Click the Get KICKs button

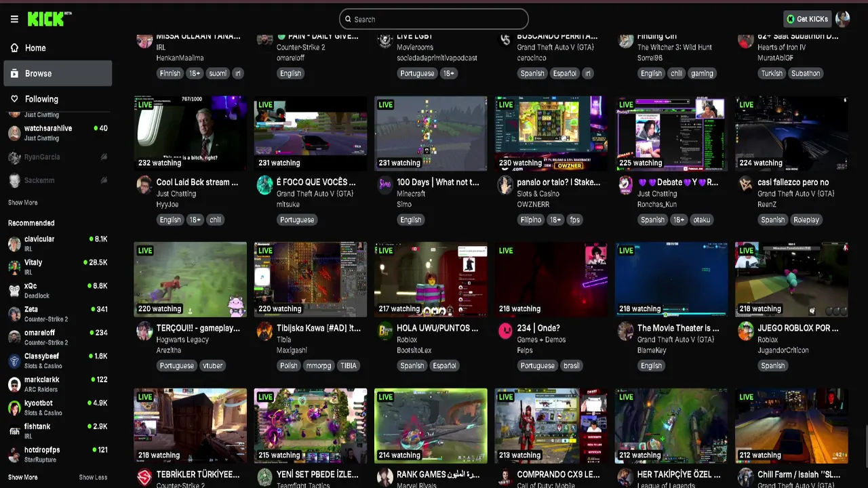807,19
